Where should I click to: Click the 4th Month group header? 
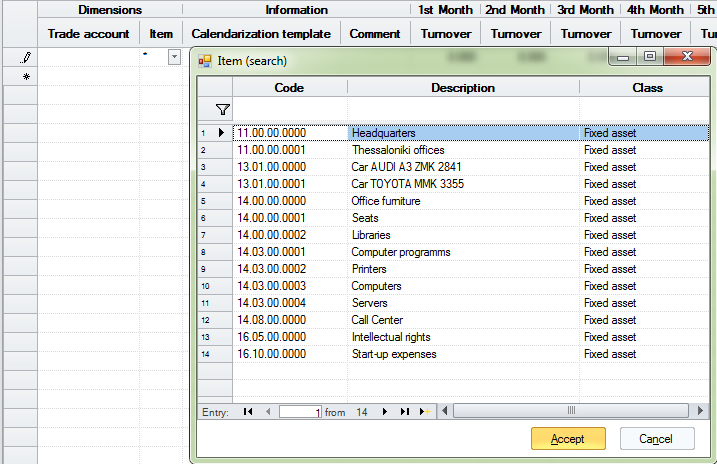pos(655,10)
